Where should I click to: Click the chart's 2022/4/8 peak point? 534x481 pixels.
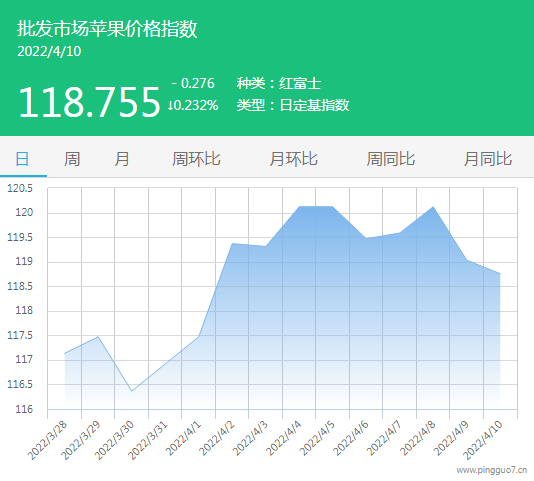[x=433, y=207]
